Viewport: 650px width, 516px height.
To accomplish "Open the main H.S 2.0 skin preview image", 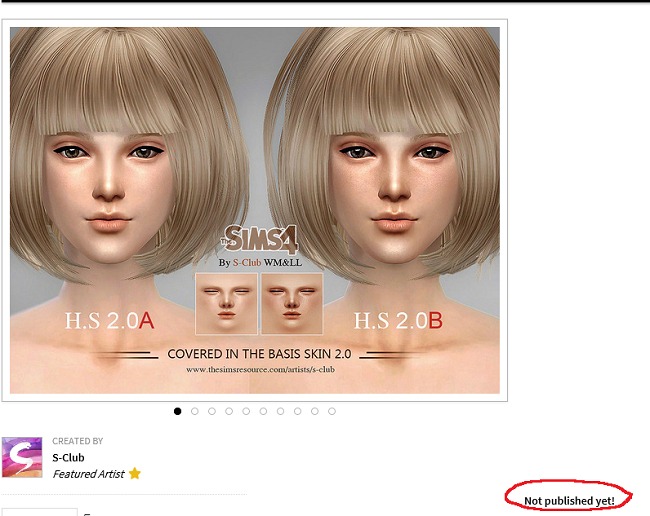I will (255, 210).
